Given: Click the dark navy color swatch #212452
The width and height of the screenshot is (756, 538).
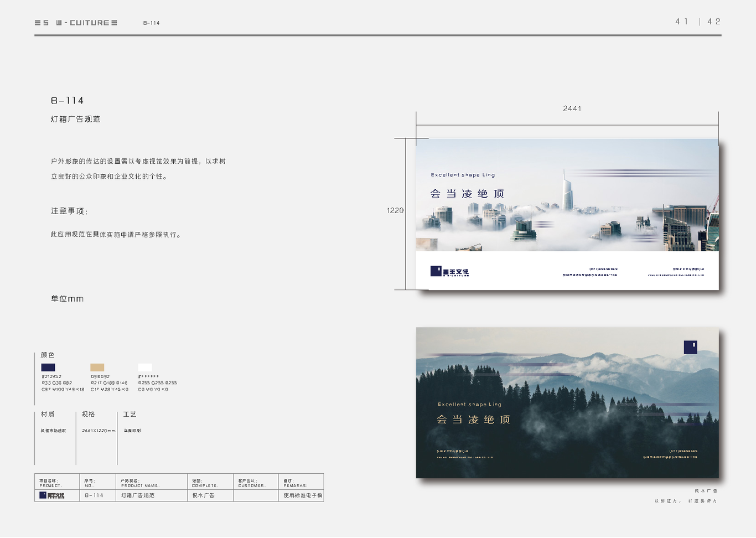Looking at the screenshot, I should point(48,368).
